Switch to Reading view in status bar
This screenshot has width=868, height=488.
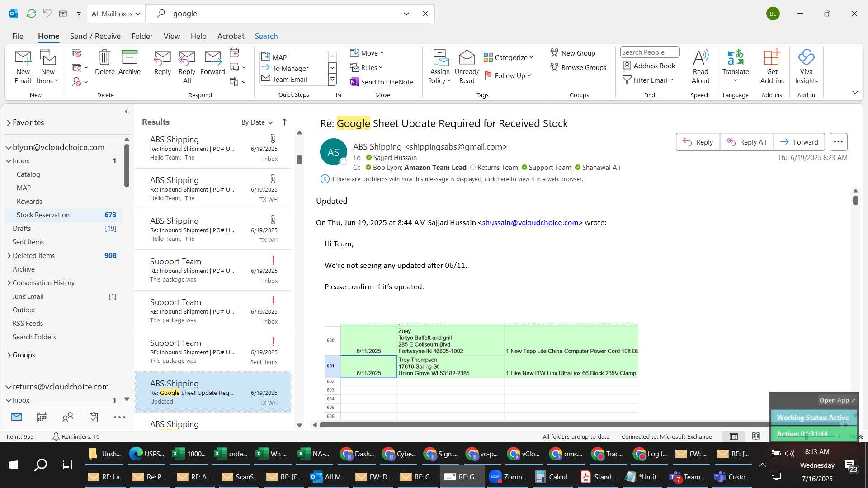click(756, 436)
